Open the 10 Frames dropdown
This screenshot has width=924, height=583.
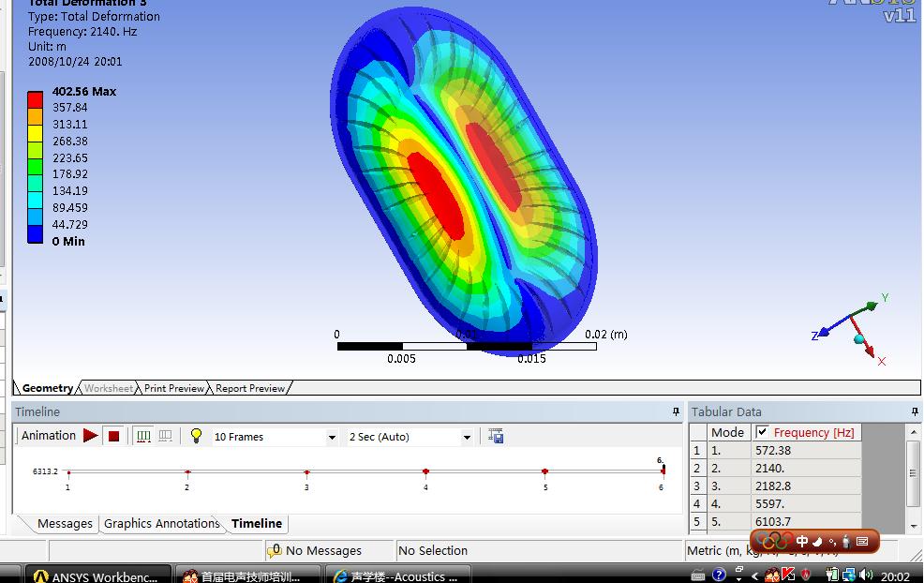click(x=331, y=437)
